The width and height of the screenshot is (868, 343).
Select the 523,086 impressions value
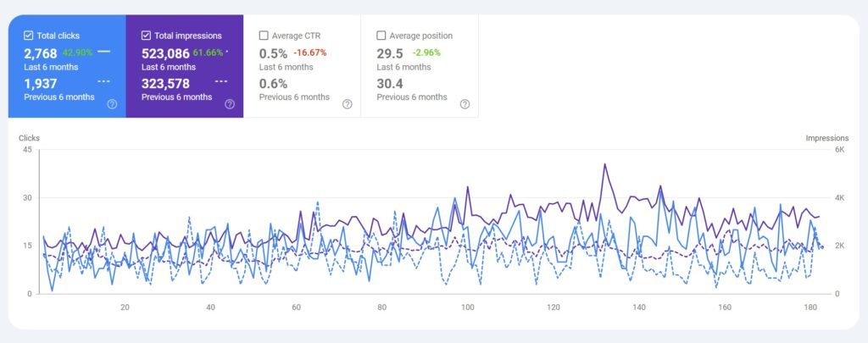click(x=165, y=53)
